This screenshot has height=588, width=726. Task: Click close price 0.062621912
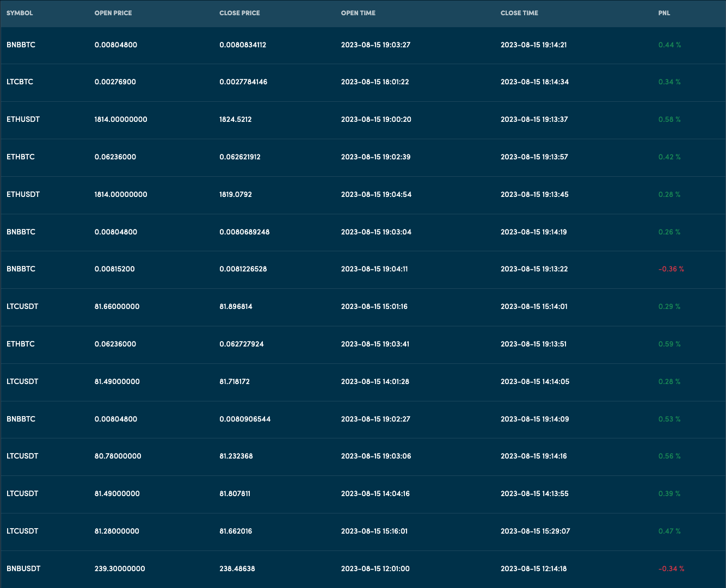coord(240,157)
